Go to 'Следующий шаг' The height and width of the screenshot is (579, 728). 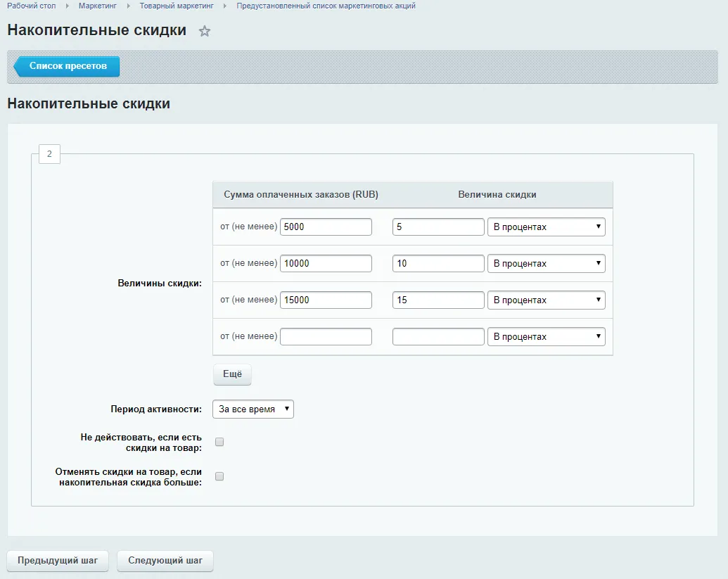point(165,561)
